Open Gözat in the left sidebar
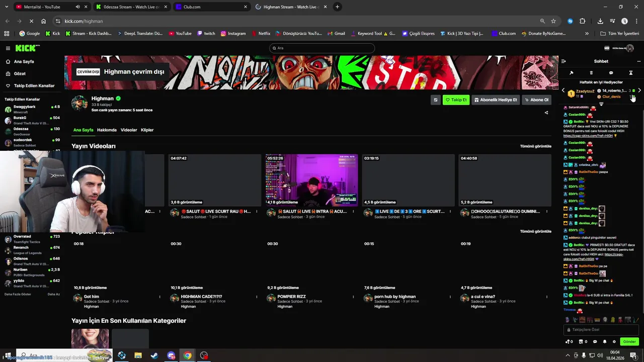644x362 pixels. (20, 73)
